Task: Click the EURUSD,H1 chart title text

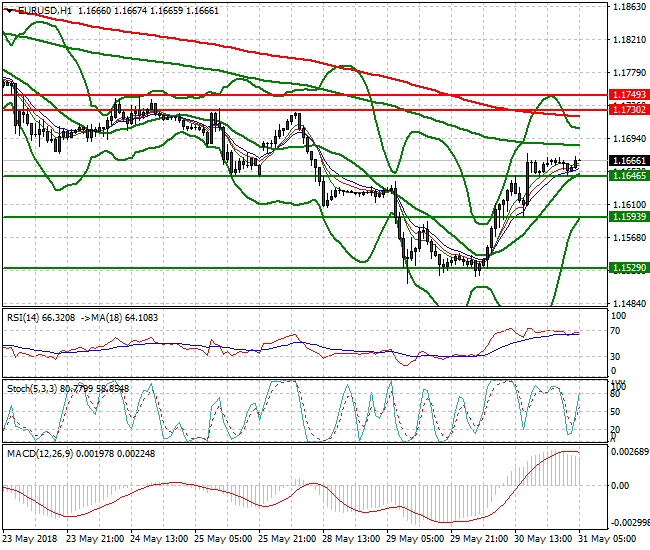Action: coord(45,11)
